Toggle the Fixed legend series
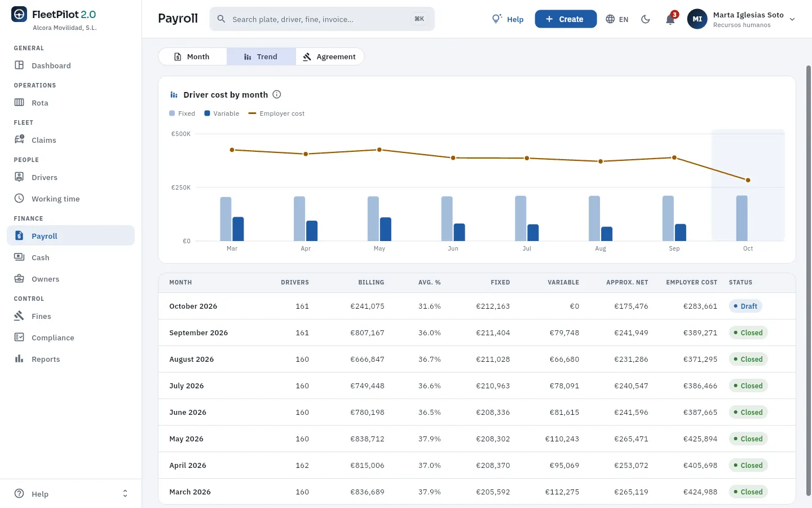 click(182, 113)
